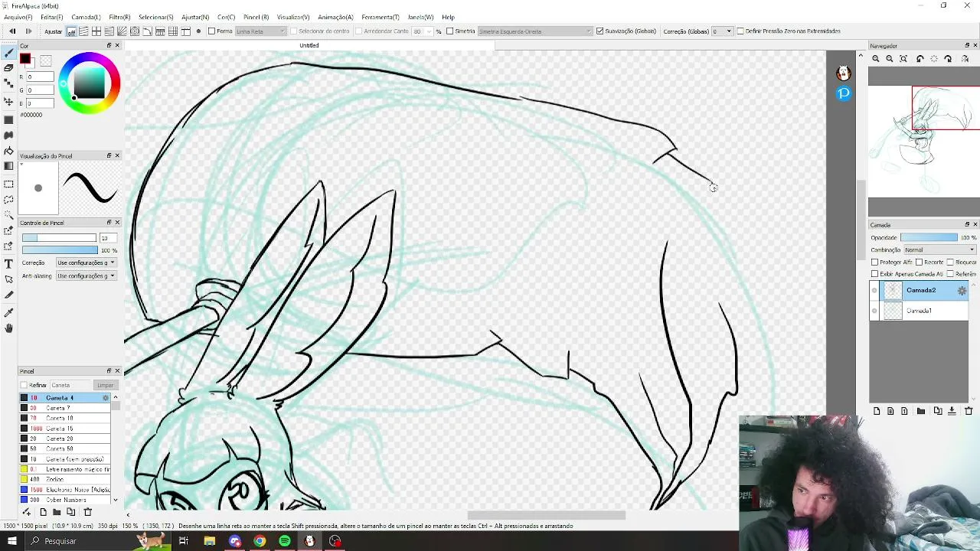Open the brush Correção dropdown

[86, 262]
